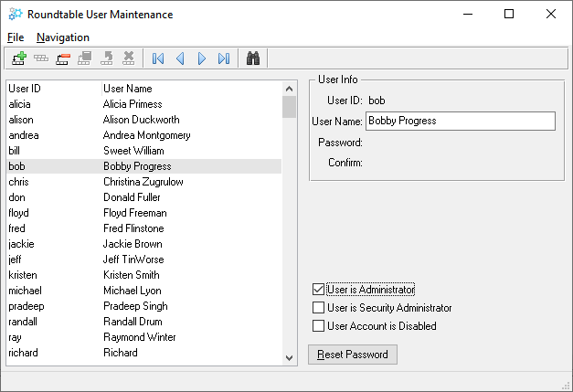Go to the previous record
The image size is (573, 392).
point(180,58)
